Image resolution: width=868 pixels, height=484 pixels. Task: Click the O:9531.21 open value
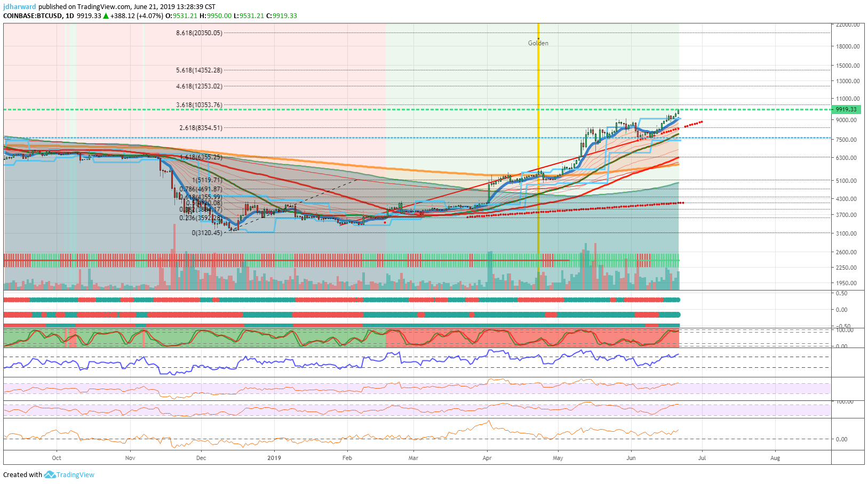pyautogui.click(x=181, y=16)
